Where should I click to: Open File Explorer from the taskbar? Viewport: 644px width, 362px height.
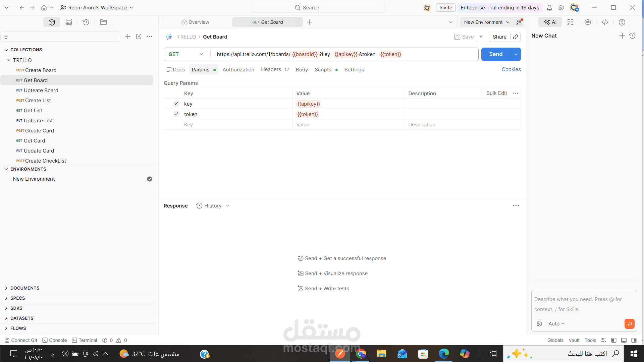click(381, 354)
